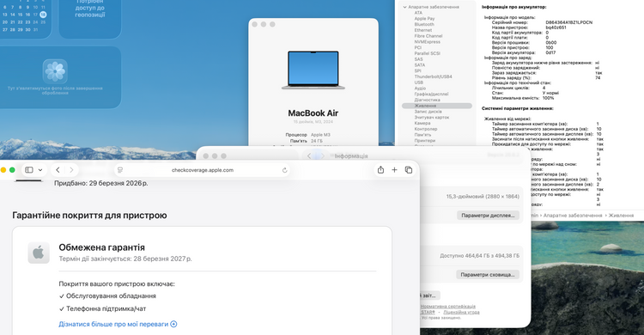
Task: Go back in Safari history
Action: click(x=58, y=170)
